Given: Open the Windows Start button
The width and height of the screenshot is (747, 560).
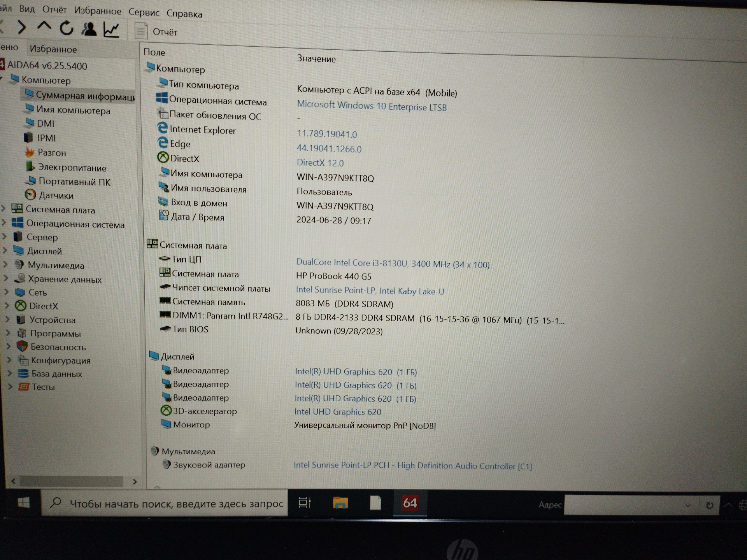Looking at the screenshot, I should 24,503.
